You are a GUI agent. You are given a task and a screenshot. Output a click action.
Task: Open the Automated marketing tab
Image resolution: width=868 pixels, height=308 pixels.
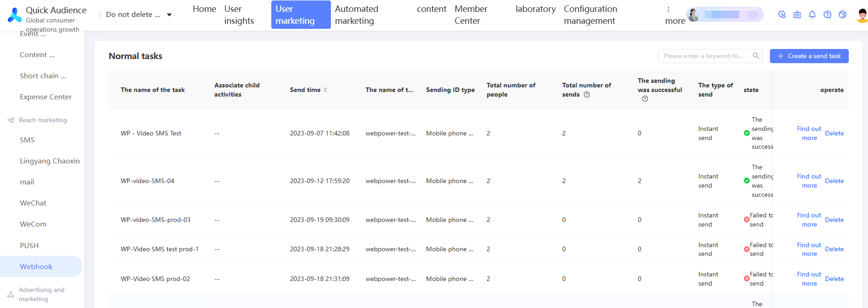357,15
